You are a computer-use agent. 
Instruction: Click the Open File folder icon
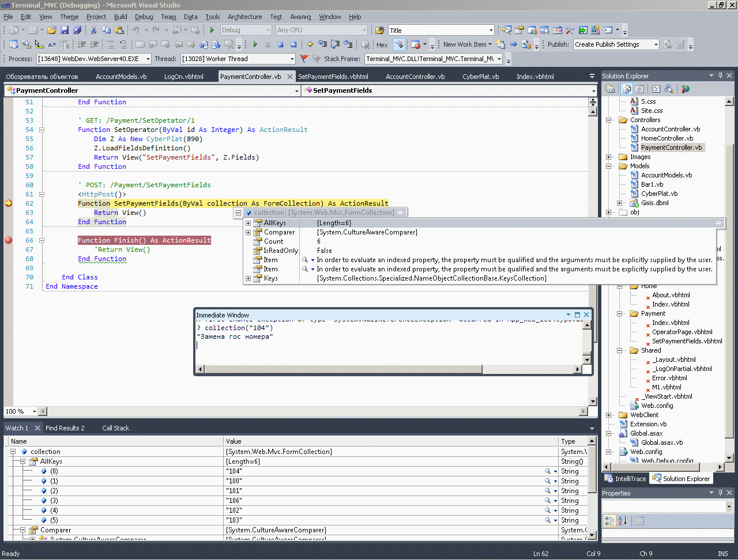tap(52, 30)
